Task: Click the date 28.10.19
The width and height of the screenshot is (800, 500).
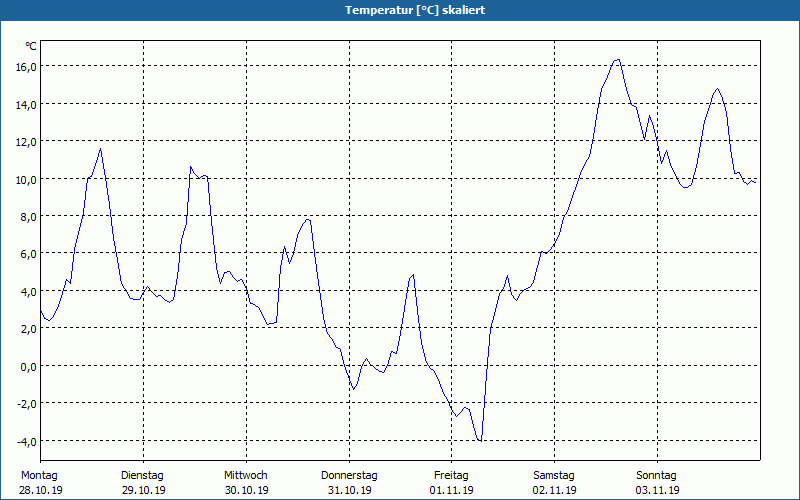Action: tap(41, 490)
